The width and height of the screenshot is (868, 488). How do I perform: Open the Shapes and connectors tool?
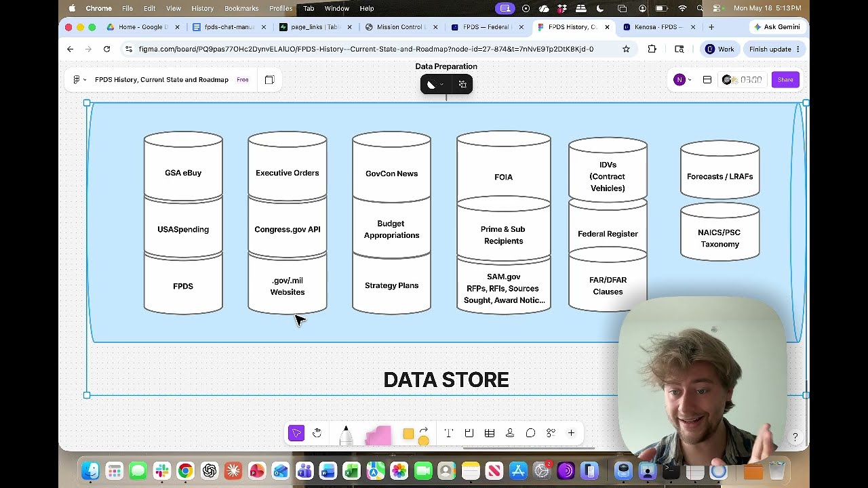[x=416, y=435]
